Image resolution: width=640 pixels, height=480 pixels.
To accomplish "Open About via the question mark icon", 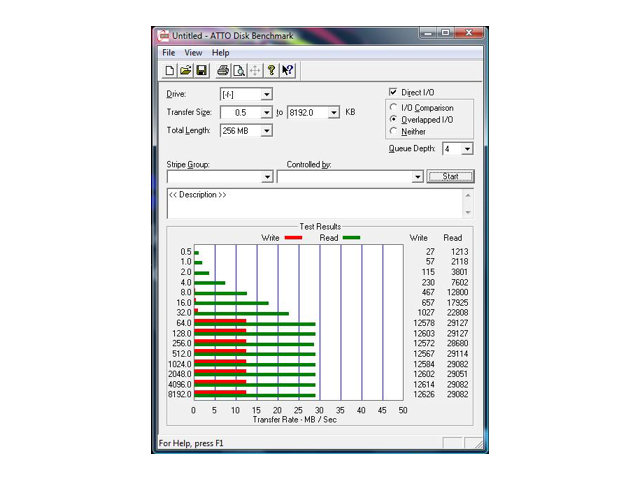I will coord(271,71).
